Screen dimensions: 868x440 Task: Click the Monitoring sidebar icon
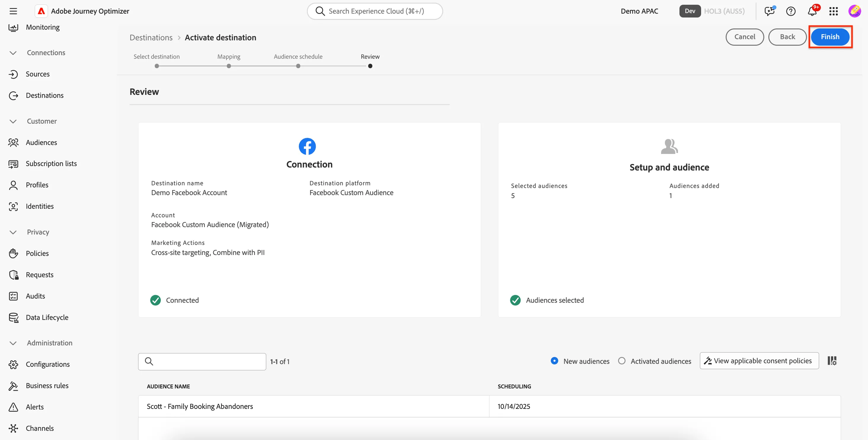click(13, 27)
